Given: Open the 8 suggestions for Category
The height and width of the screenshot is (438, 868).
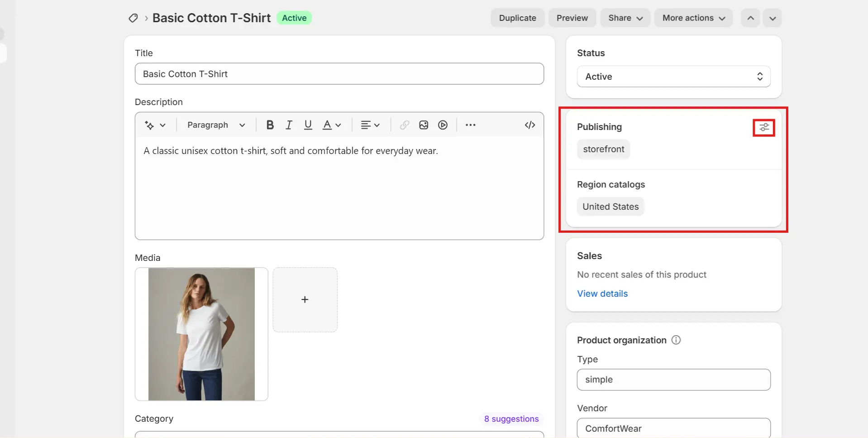Looking at the screenshot, I should pos(511,419).
